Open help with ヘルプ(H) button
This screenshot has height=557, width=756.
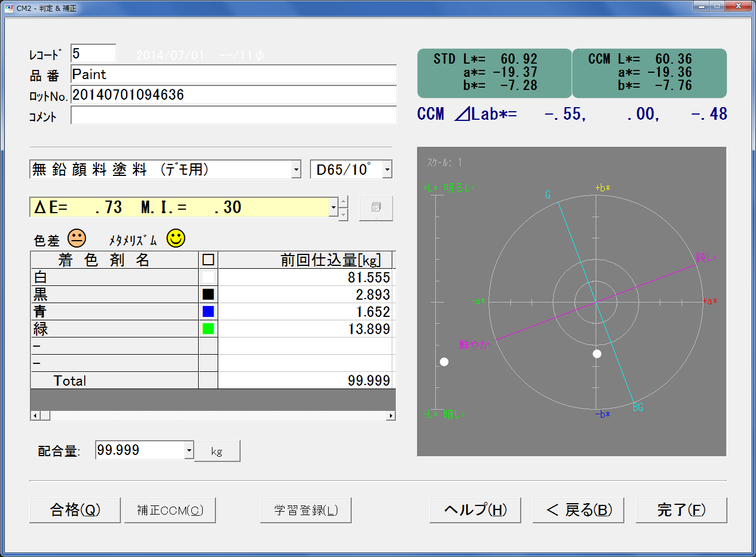point(475,509)
